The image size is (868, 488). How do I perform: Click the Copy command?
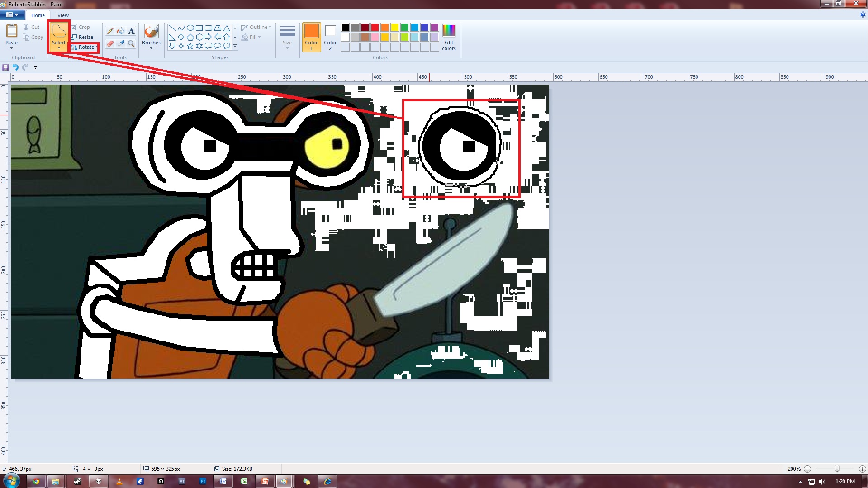33,37
